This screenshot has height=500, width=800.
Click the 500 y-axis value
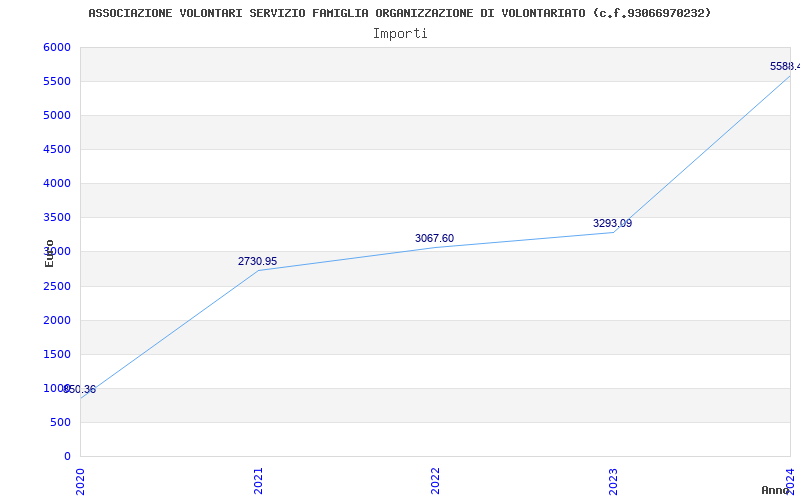point(60,422)
